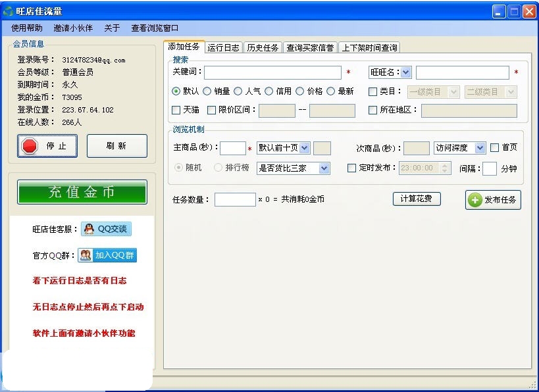Click the red stop sign icon
This screenshot has height=392, width=539.
pyautogui.click(x=30, y=146)
